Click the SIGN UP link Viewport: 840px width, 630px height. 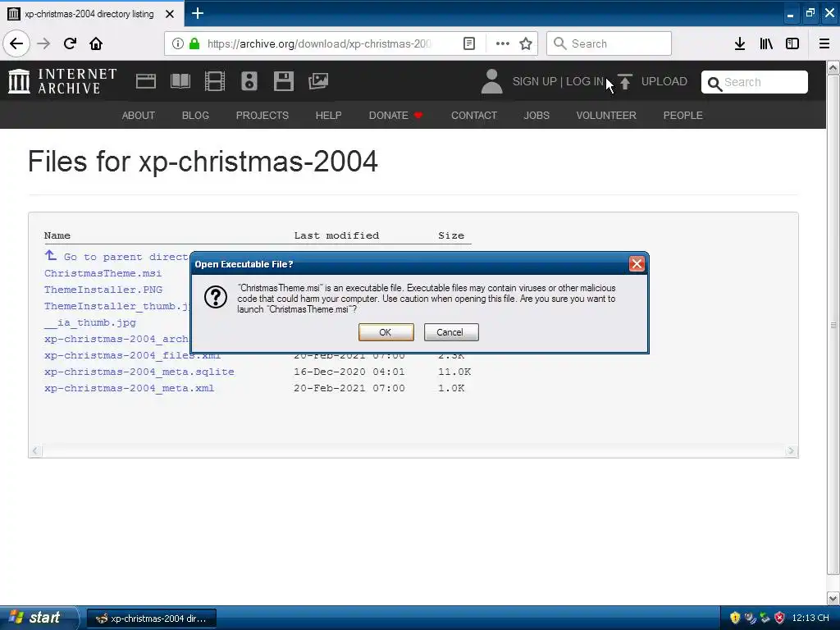[535, 81]
